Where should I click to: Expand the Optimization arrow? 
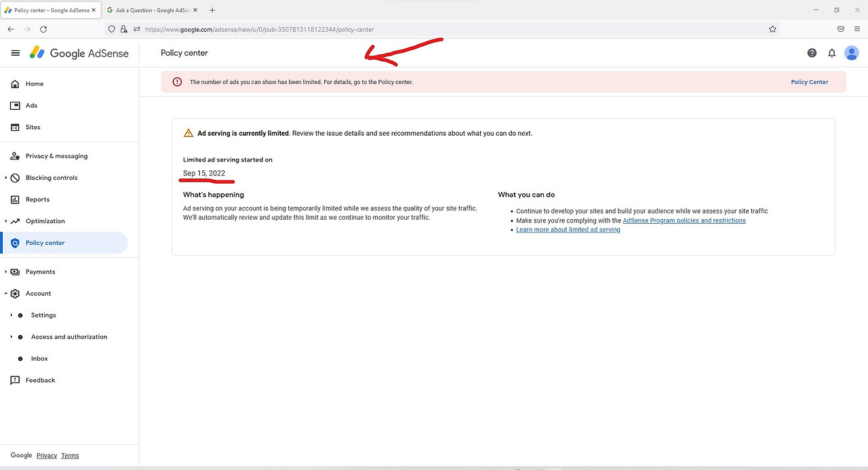coord(6,221)
